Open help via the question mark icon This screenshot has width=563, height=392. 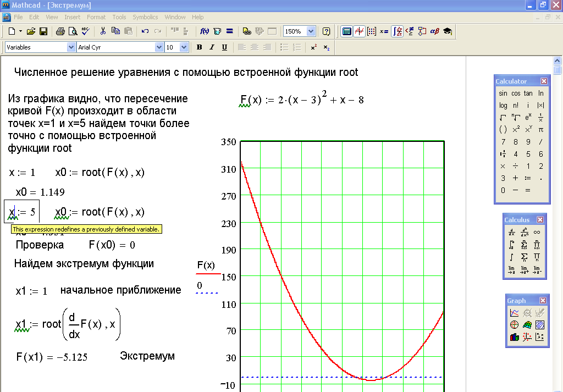point(326,31)
